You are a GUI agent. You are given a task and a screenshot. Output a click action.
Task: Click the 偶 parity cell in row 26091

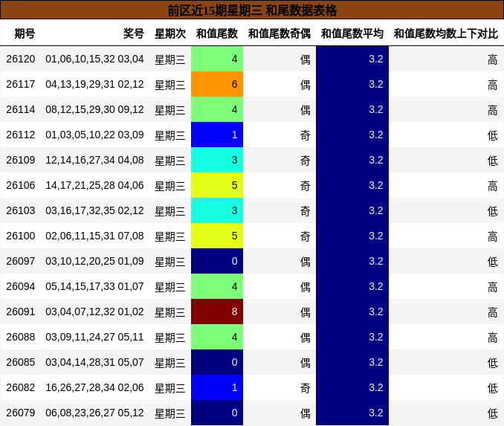click(x=280, y=312)
